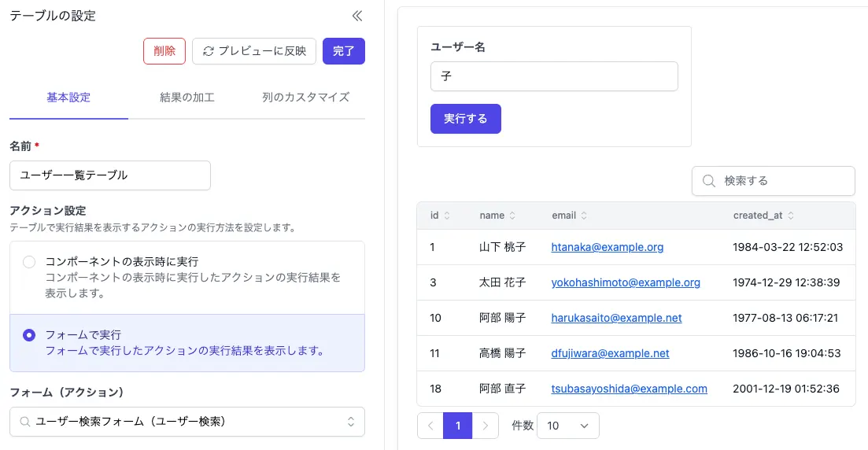Open harukasaito@example.net email link
The width and height of the screenshot is (868, 450).
click(616, 319)
